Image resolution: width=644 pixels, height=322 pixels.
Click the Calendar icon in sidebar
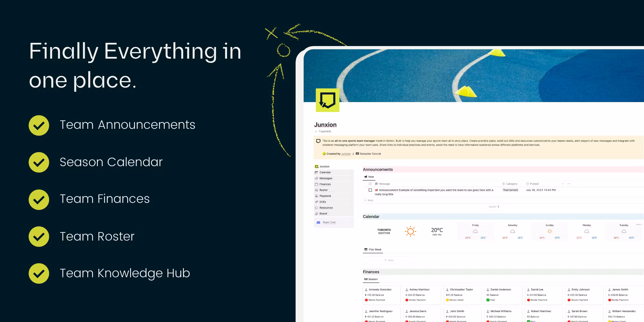317,173
